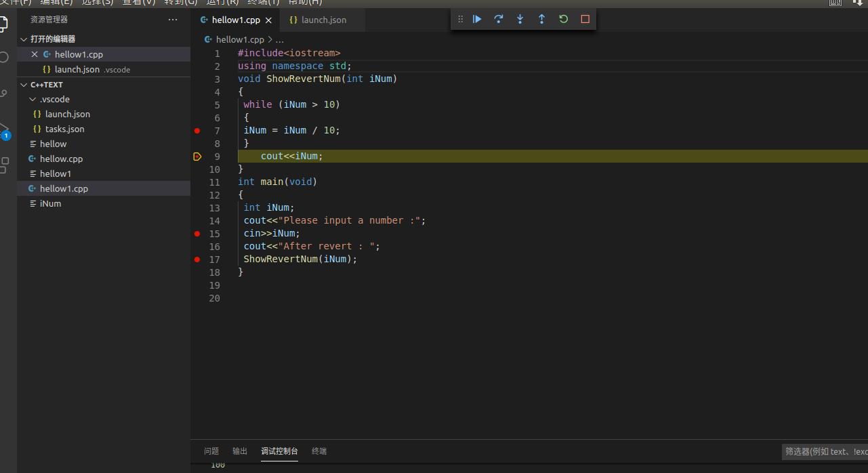Open the Explorer activity bar icon
The height and width of the screenshot is (473, 868).
pos(3,24)
